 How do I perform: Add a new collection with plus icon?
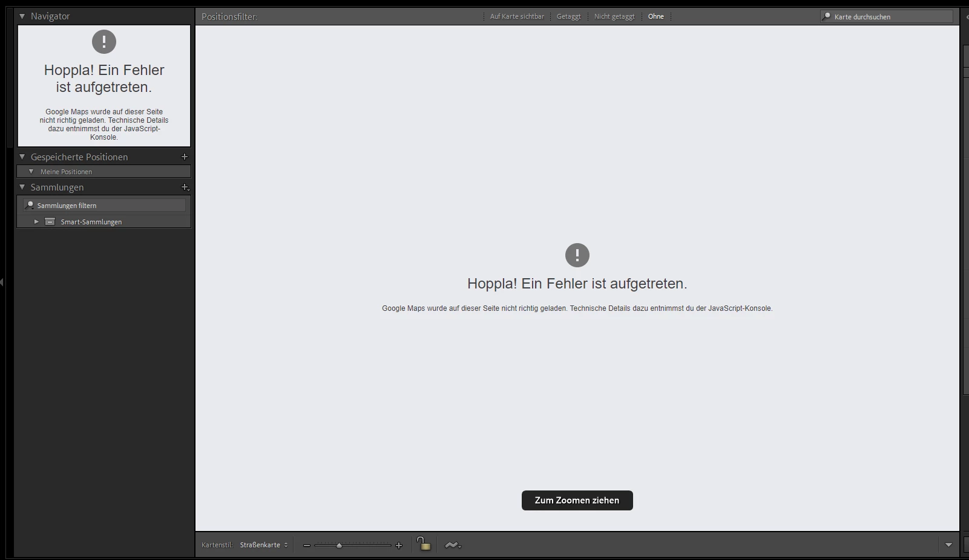(185, 187)
